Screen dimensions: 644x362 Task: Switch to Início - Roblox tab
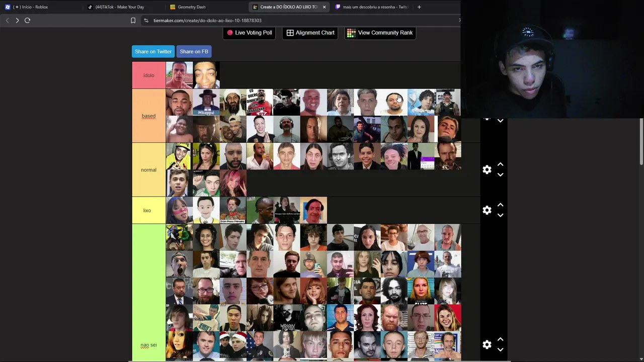click(x=40, y=7)
